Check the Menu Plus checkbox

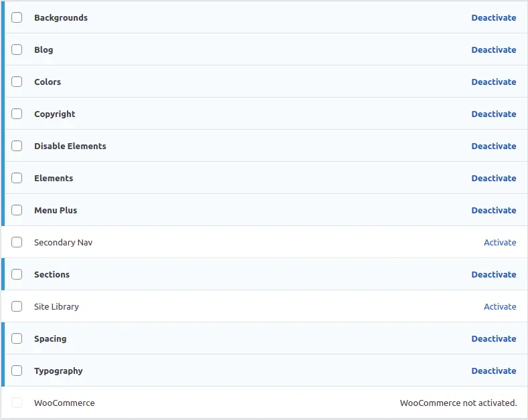click(17, 210)
